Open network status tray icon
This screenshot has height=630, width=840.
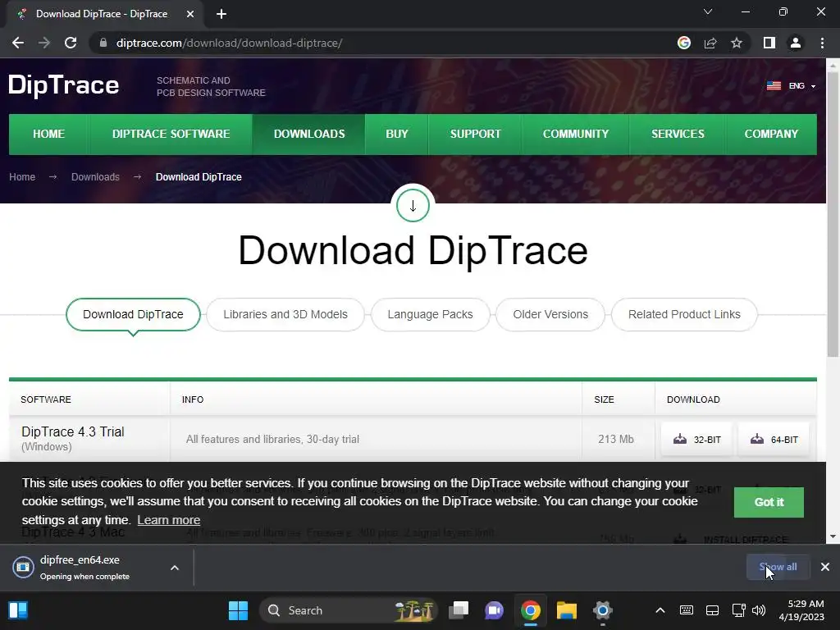(738, 610)
